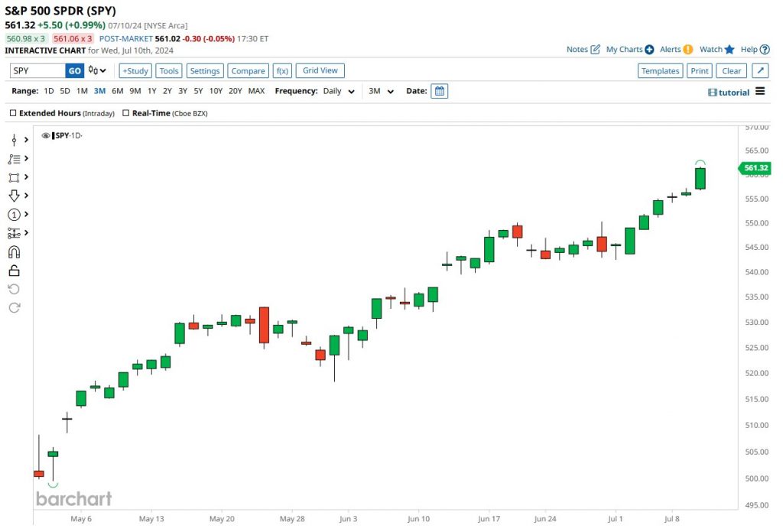This screenshot has height=532, width=783.
Task: Click the GO button
Action: pyautogui.click(x=74, y=71)
